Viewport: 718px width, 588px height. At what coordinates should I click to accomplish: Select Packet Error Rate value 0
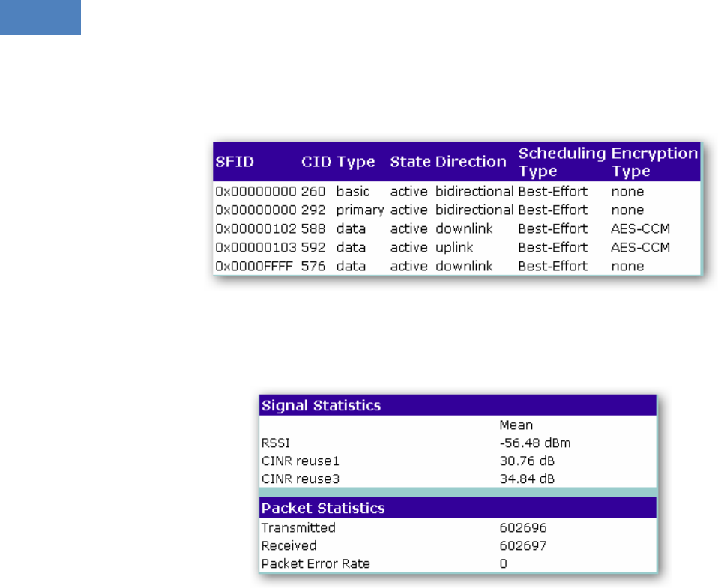tap(503, 563)
